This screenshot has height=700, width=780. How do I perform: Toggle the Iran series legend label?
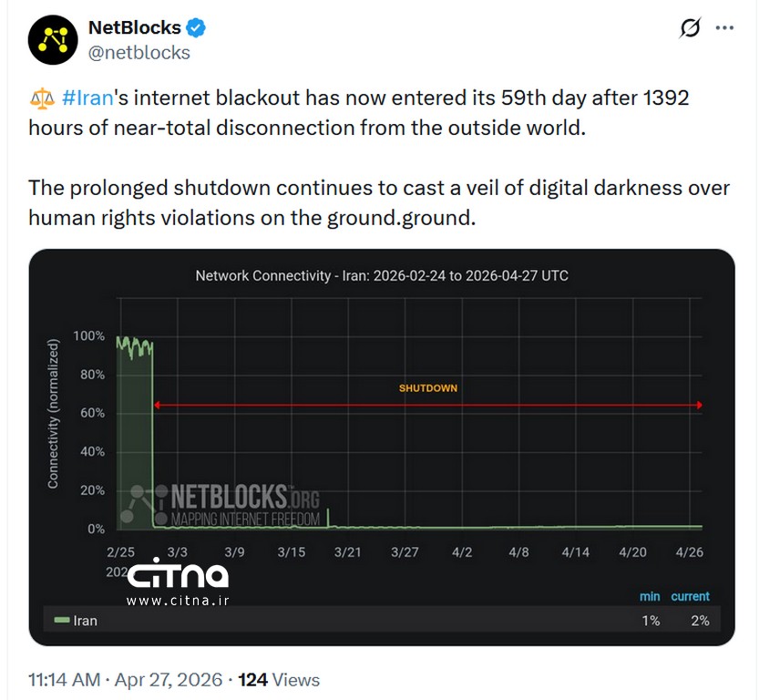point(85,621)
